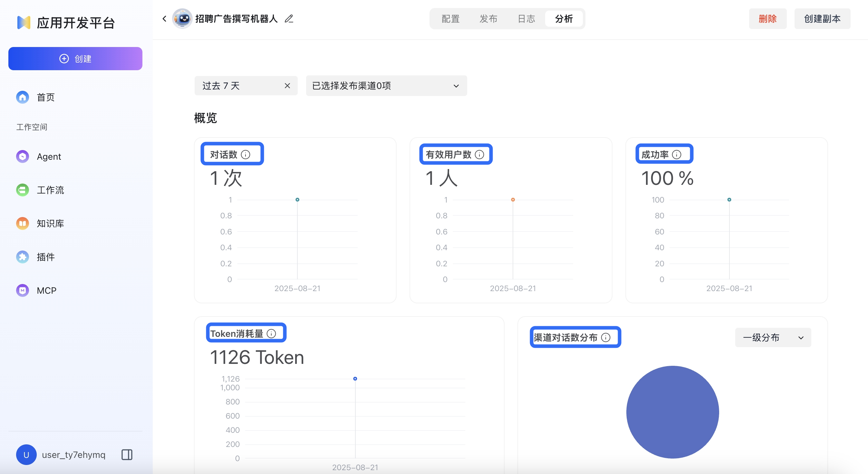Show info for 成功率 success rate
The height and width of the screenshot is (474, 868).
tap(677, 154)
